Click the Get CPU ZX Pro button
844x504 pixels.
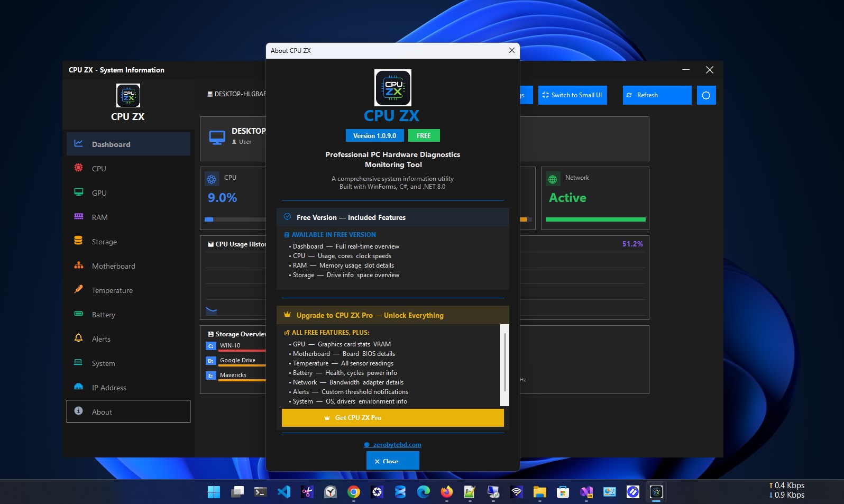[x=393, y=418]
